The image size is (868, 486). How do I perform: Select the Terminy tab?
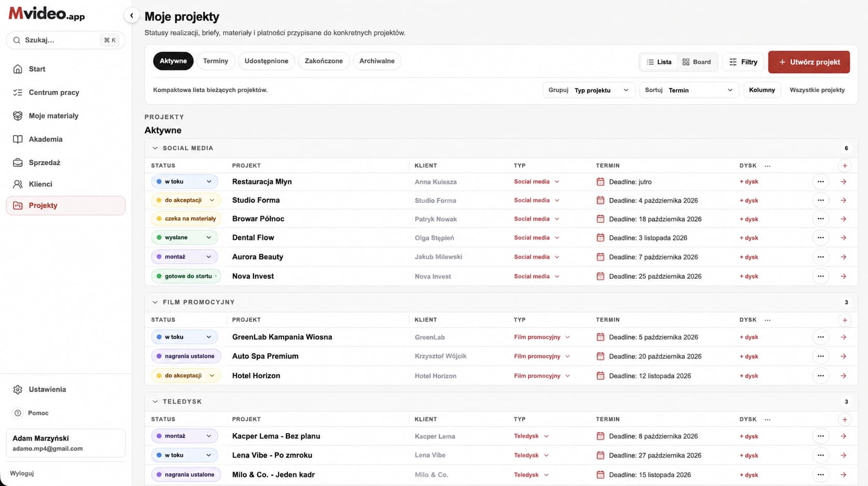click(x=215, y=61)
